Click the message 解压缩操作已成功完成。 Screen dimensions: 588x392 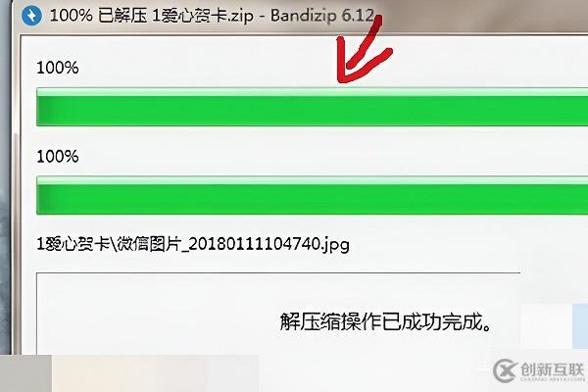click(x=385, y=321)
